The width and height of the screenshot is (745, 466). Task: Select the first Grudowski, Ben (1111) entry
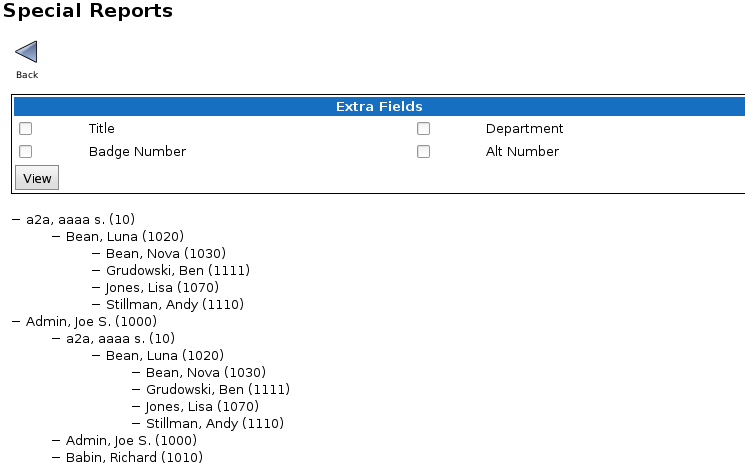178,271
